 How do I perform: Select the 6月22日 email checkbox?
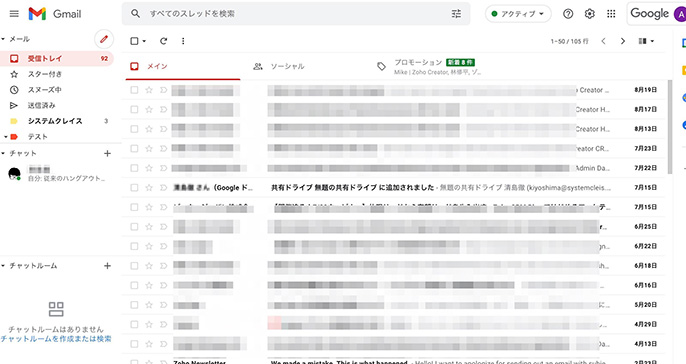[134, 246]
